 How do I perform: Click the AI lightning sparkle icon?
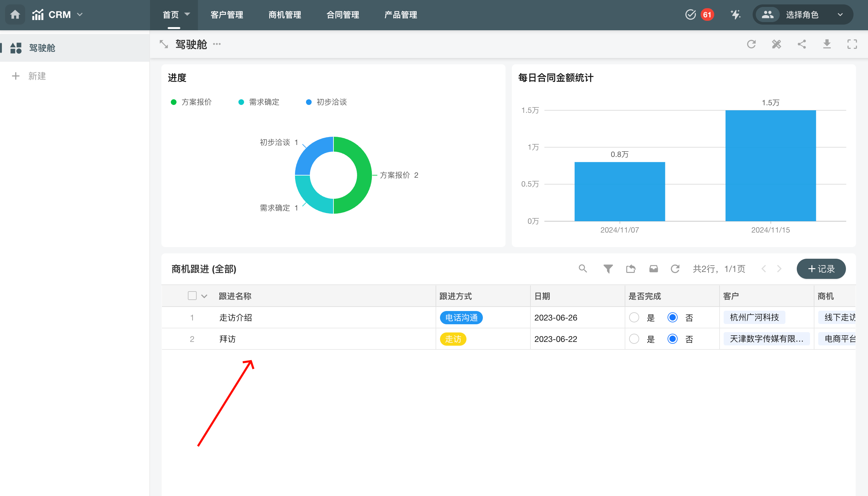(x=735, y=14)
